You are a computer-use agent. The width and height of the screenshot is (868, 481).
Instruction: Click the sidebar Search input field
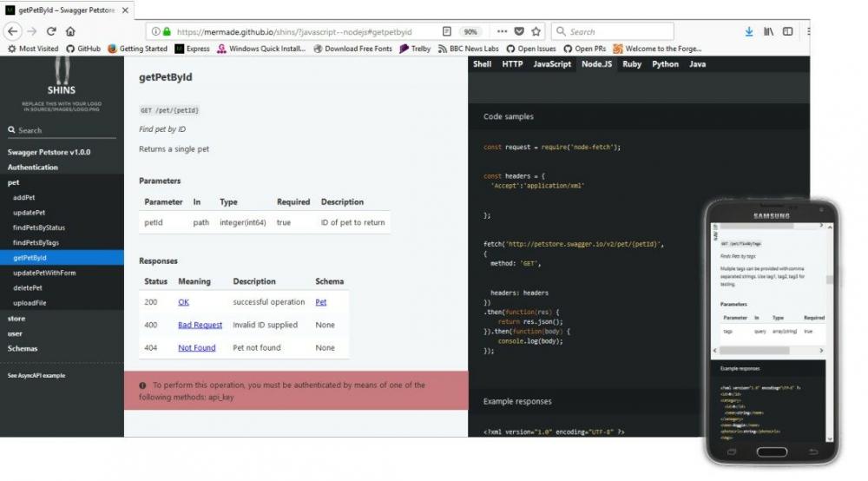tap(65, 130)
